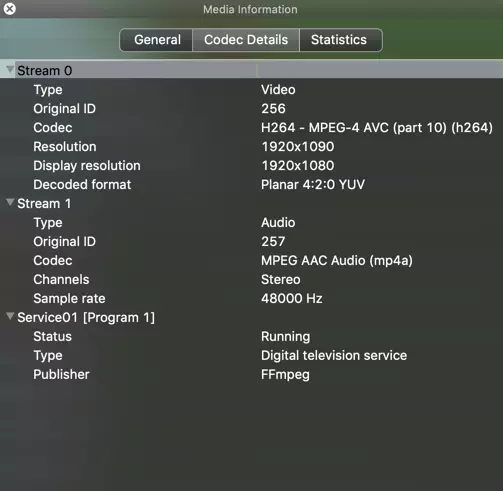Click the Planar 4:2:0 YUV value
The image size is (503, 491).
(x=313, y=185)
